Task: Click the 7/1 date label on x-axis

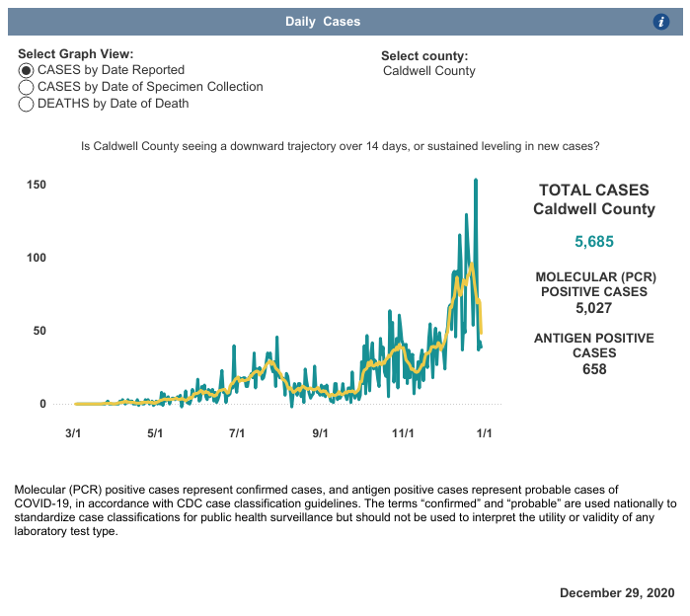Action: 237,432
